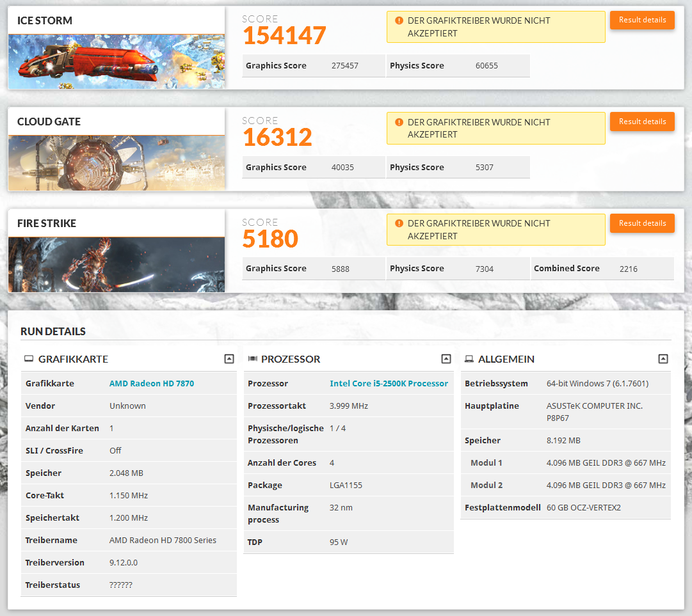
Task: Click the TDP value 95 W
Action: pos(339,542)
